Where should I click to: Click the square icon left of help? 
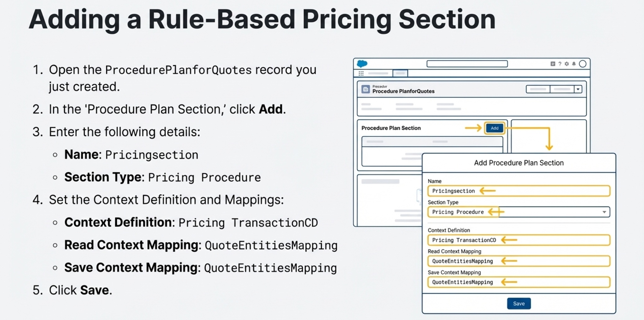tap(553, 64)
